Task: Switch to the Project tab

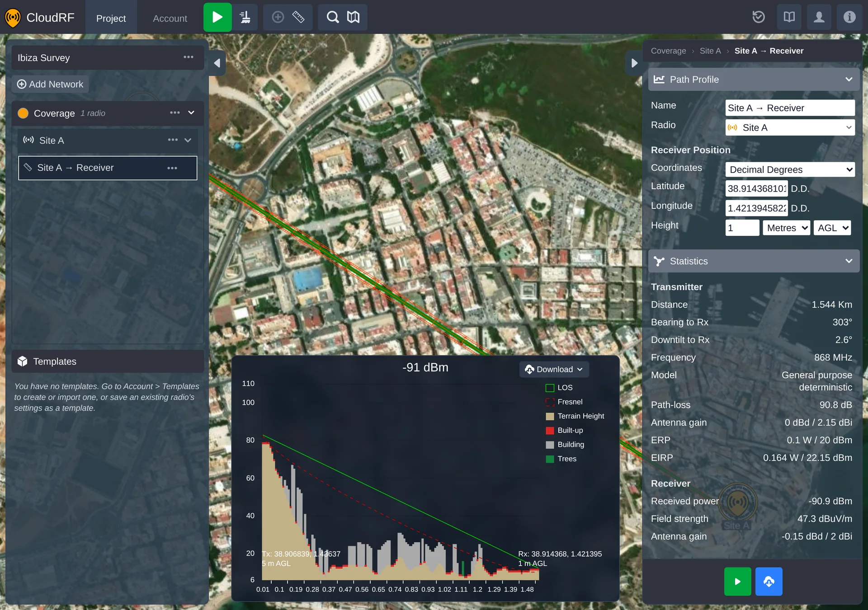Action: [111, 18]
